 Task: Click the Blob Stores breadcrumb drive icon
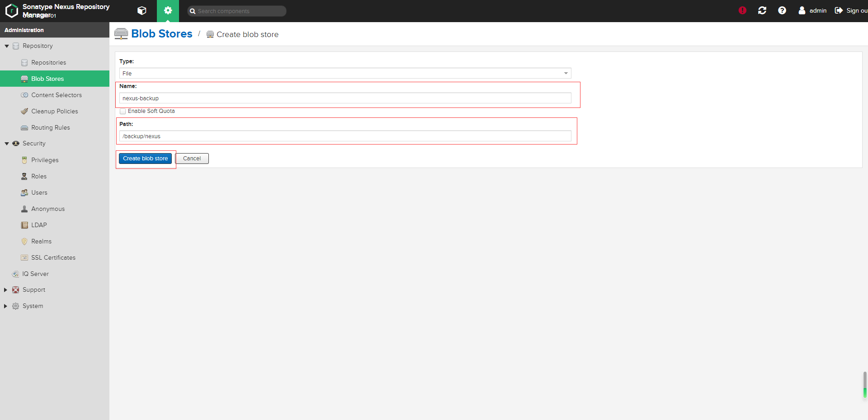pos(121,34)
